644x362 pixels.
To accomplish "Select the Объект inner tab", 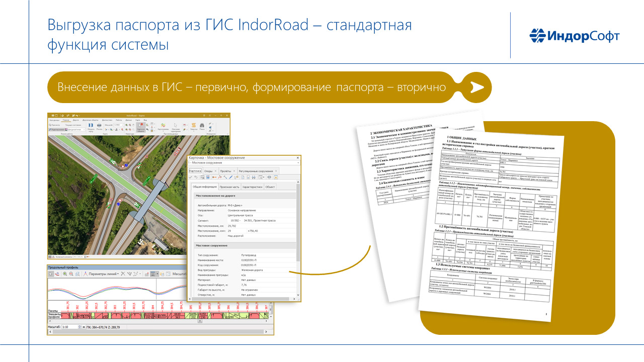I will coord(270,187).
